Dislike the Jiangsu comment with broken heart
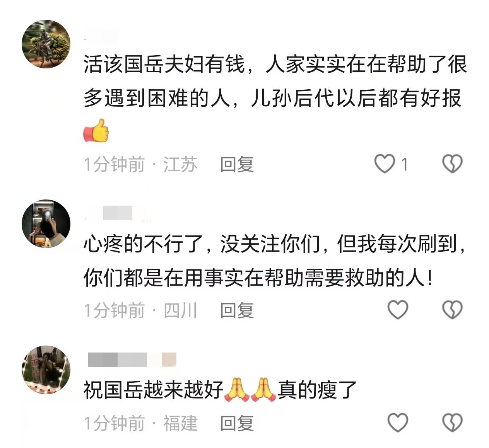Viewport: 489px width, 448px height. (452, 164)
